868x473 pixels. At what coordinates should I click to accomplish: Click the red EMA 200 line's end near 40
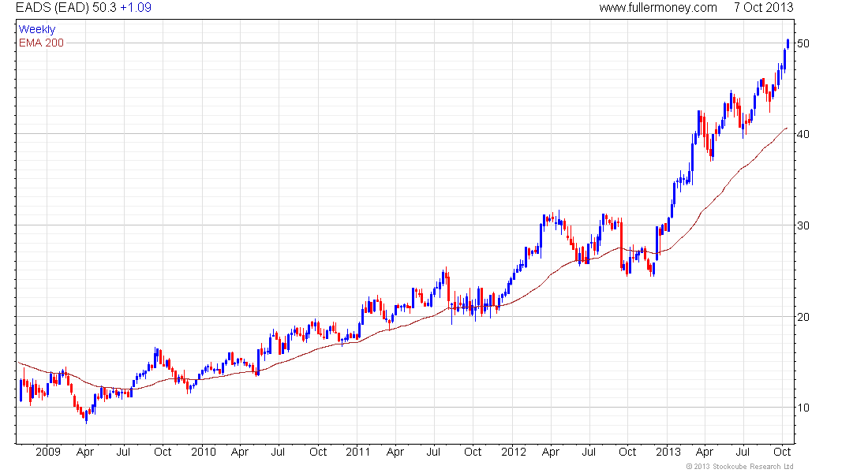[785, 128]
